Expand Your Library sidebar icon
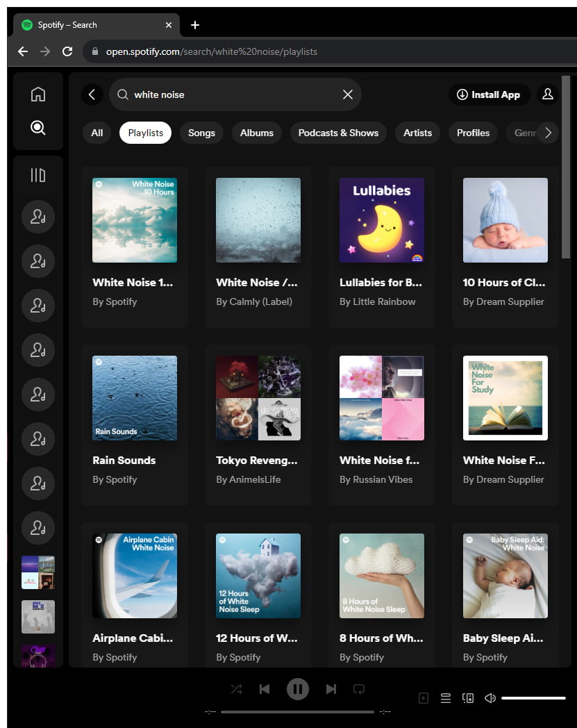Viewport: 577px width, 728px height. click(x=38, y=175)
